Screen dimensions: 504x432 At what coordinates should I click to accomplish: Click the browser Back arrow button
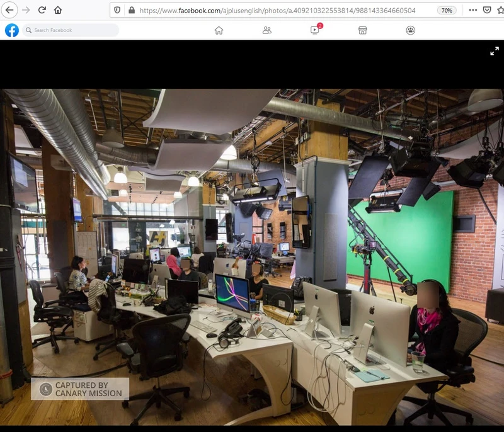pyautogui.click(x=10, y=10)
